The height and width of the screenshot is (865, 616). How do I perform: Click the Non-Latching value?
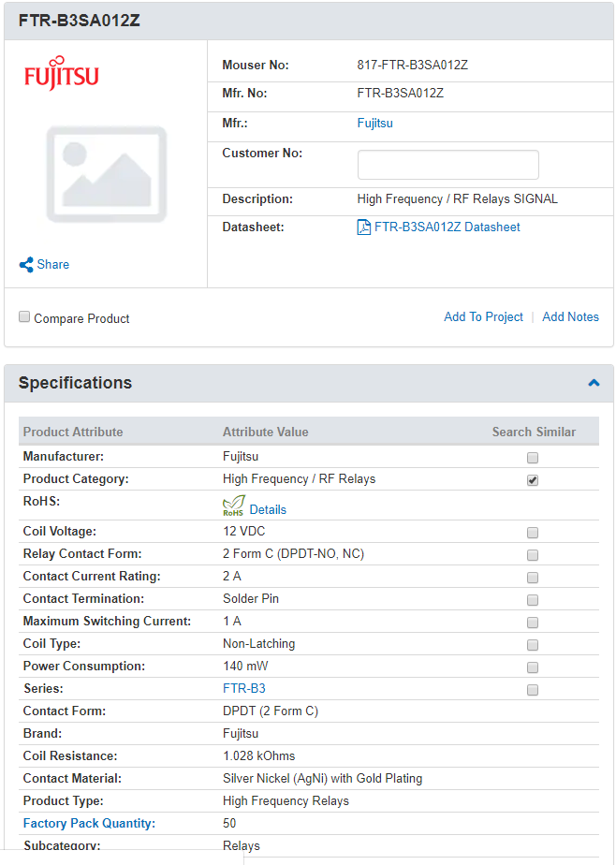tap(259, 644)
